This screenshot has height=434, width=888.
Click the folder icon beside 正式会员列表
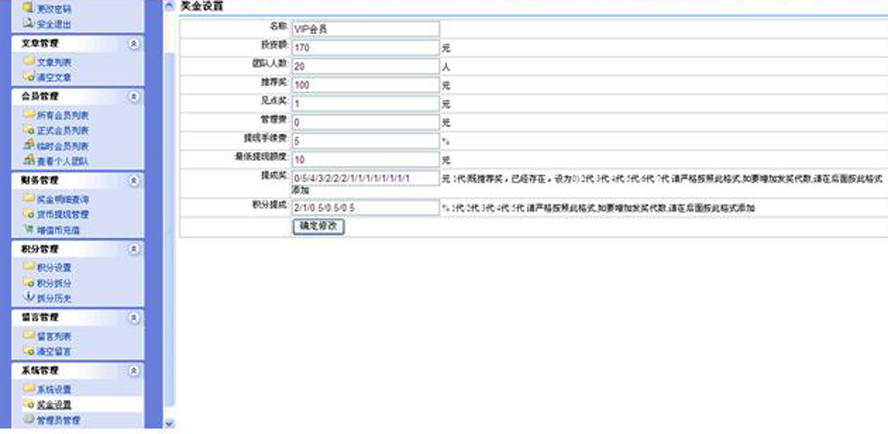tap(29, 130)
